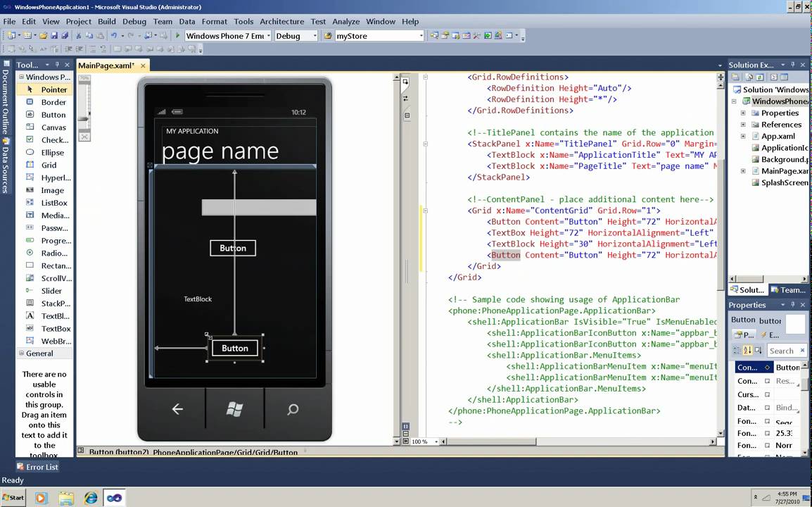Viewport: 812px width, 507px height.
Task: Collapse the General group in Toolbox
Action: pyautogui.click(x=21, y=353)
